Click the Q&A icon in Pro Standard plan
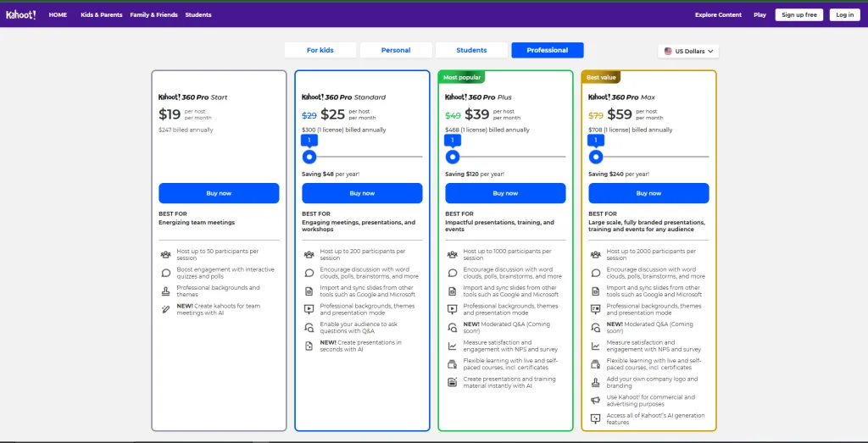 click(x=309, y=327)
